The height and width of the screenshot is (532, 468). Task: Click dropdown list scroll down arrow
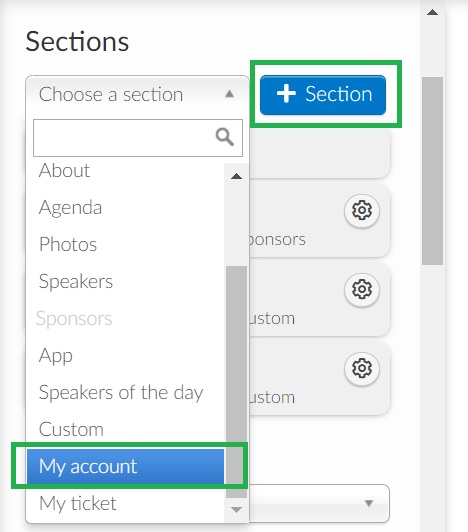coord(236,510)
